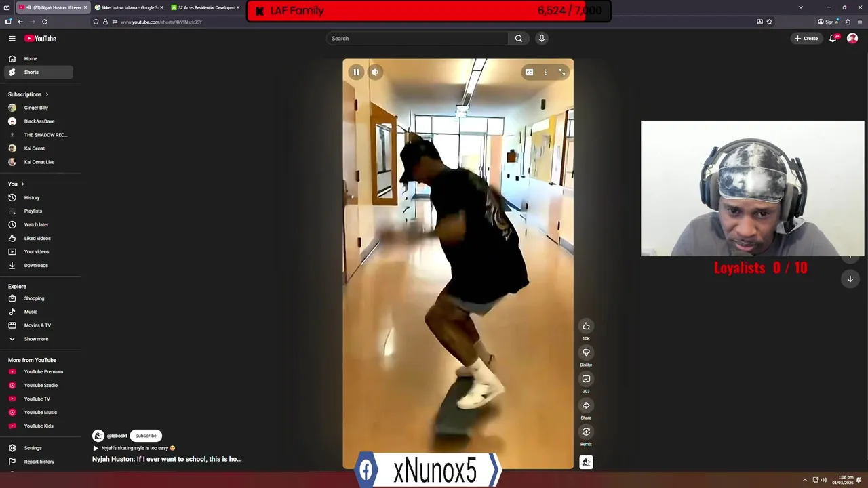868x488 pixels.
Task: Open the Short's three-dot more options
Action: [x=545, y=73]
